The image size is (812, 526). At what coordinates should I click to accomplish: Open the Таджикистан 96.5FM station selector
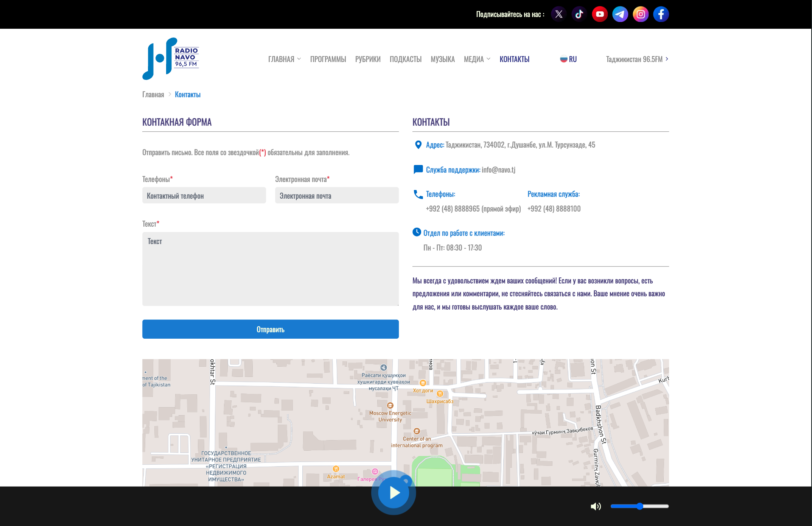coord(637,59)
